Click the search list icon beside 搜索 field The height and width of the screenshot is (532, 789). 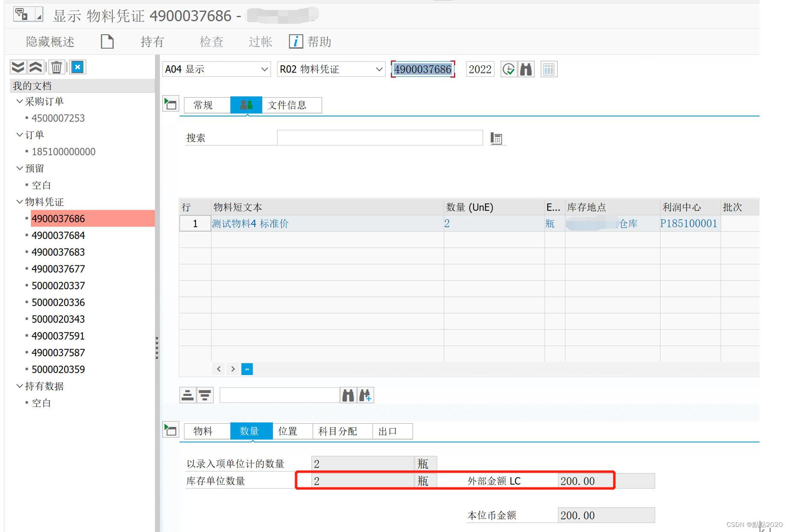click(496, 138)
